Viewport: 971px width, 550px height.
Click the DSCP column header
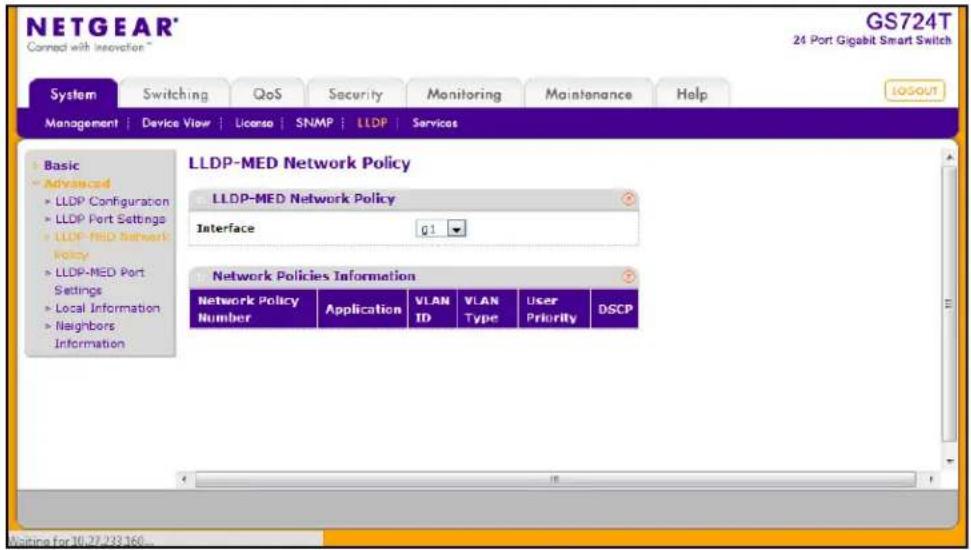click(x=615, y=309)
